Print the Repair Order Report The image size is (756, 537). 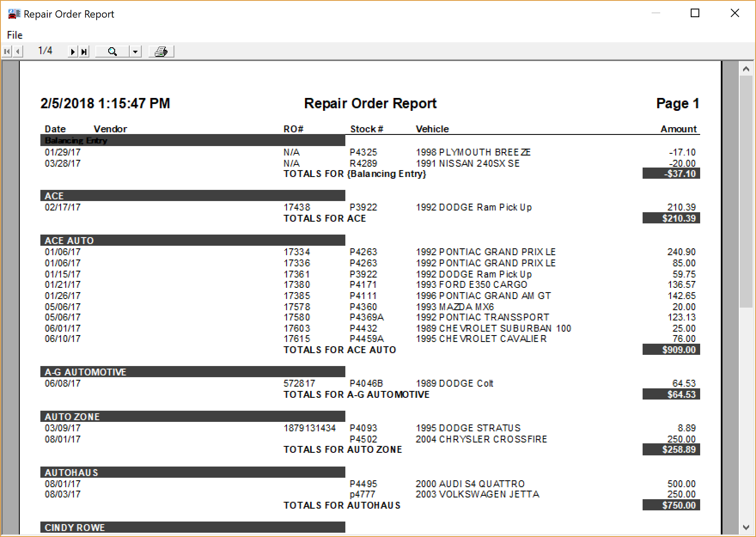click(161, 51)
